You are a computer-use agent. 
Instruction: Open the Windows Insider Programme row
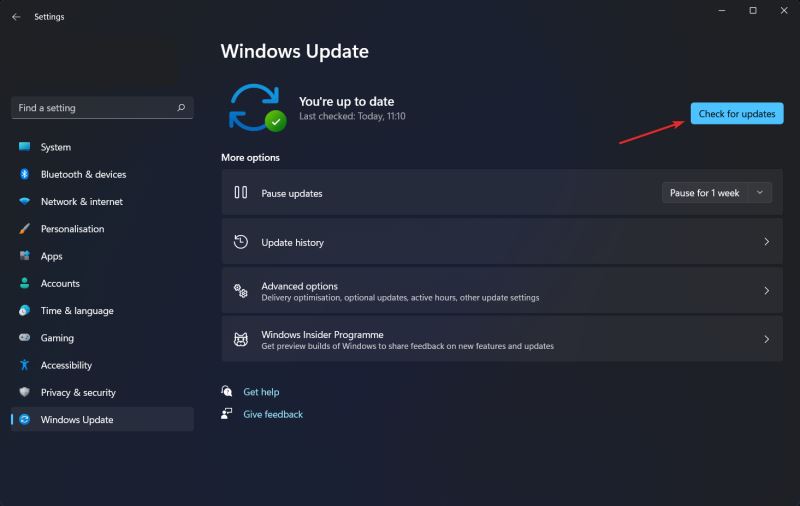tap(500, 340)
